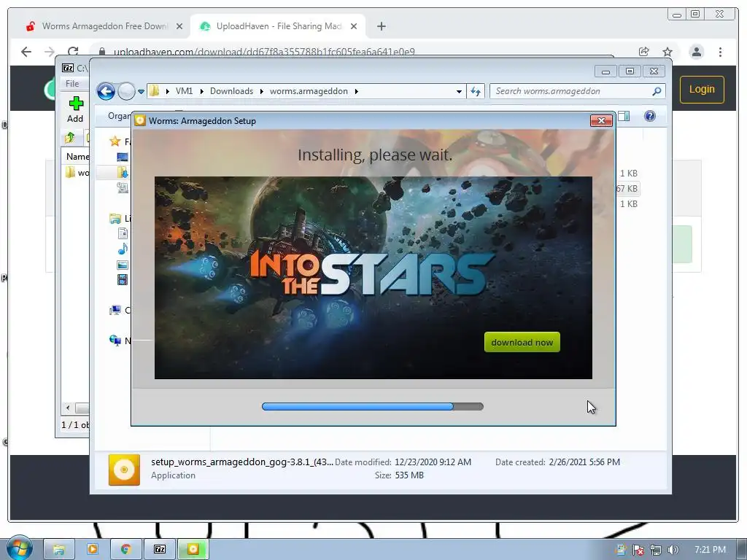Select Videos library icon
The width and height of the screenshot is (747, 560).
[x=123, y=279]
